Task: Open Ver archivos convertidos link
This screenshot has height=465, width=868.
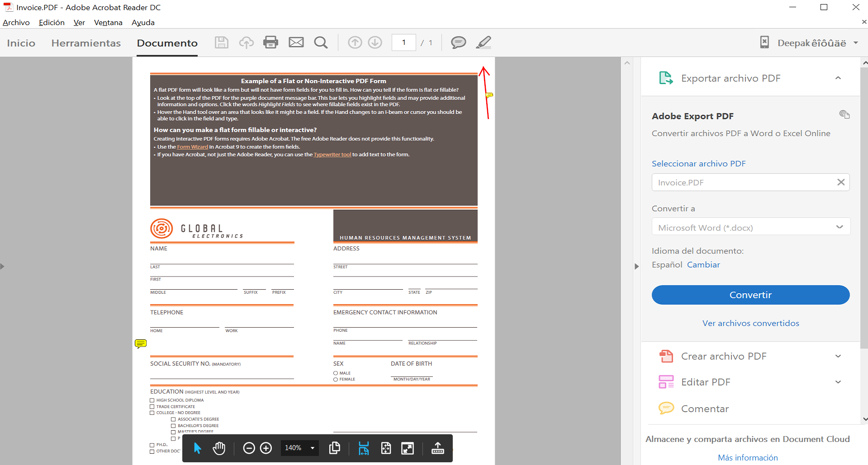Action: (750, 323)
